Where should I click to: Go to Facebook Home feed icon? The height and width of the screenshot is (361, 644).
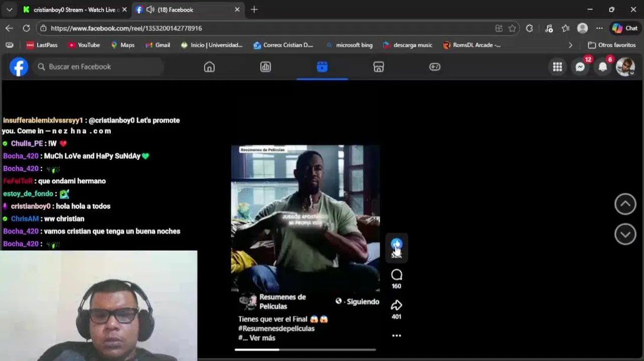click(209, 67)
